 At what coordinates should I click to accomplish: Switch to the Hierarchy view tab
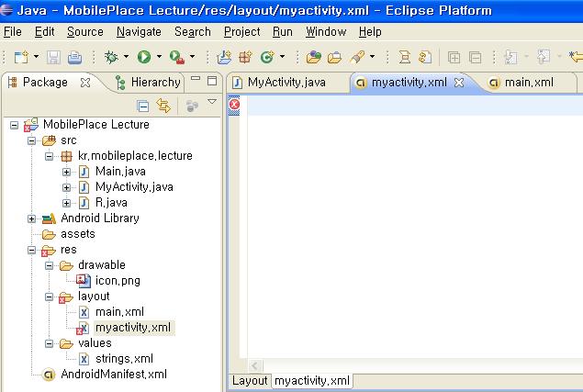[148, 83]
